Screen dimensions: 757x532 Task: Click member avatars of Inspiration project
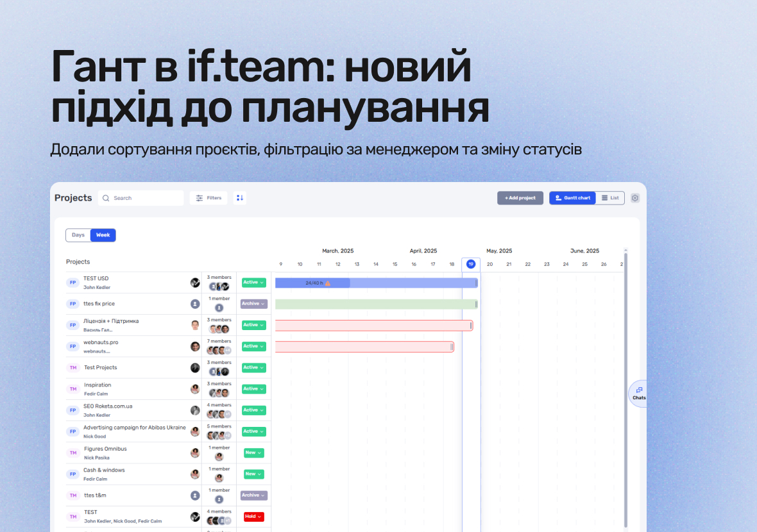[219, 393]
